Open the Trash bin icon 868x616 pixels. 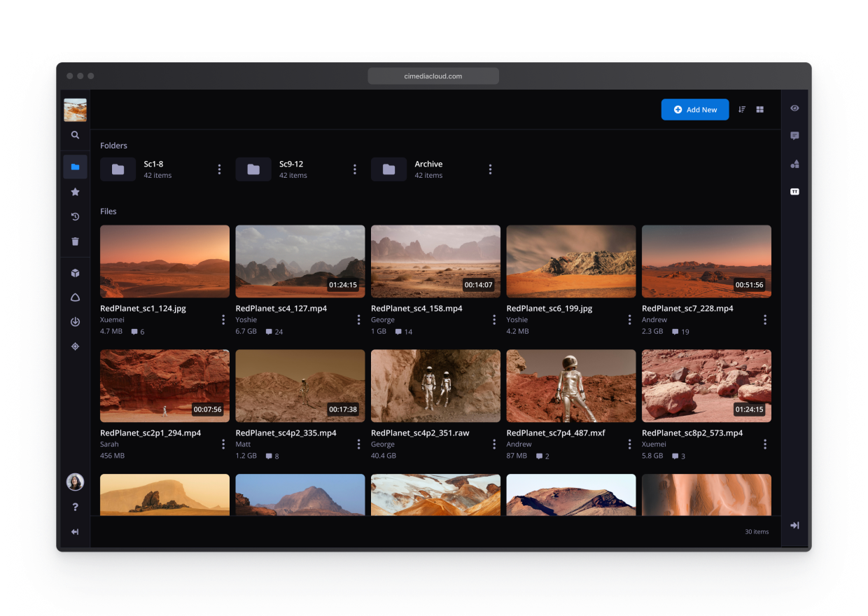[x=75, y=241]
